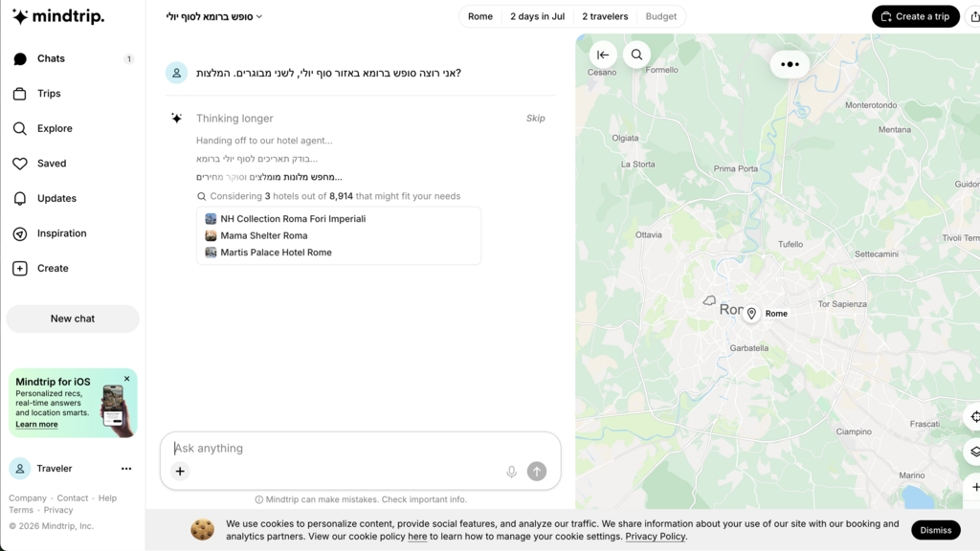Collapse the map panel with arrow icon
Screen dimensions: 980x551
(x=603, y=55)
